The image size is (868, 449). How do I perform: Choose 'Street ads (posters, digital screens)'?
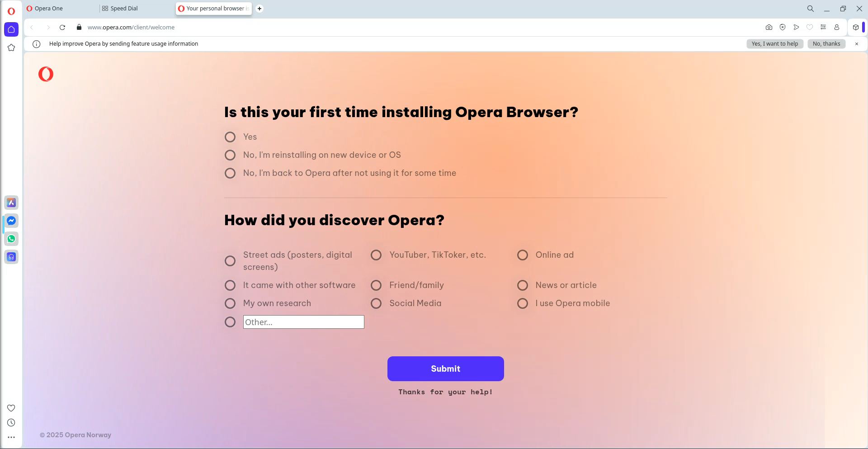(x=230, y=261)
